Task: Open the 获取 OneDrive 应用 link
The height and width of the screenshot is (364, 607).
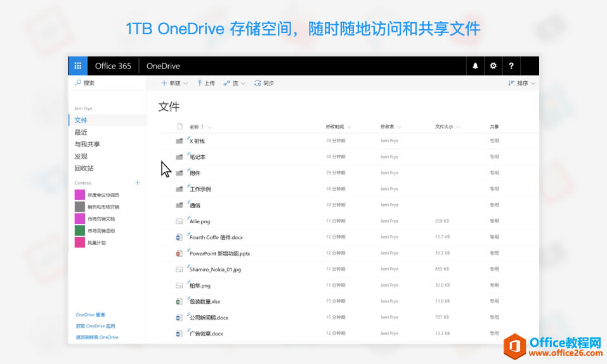Action: click(95, 326)
